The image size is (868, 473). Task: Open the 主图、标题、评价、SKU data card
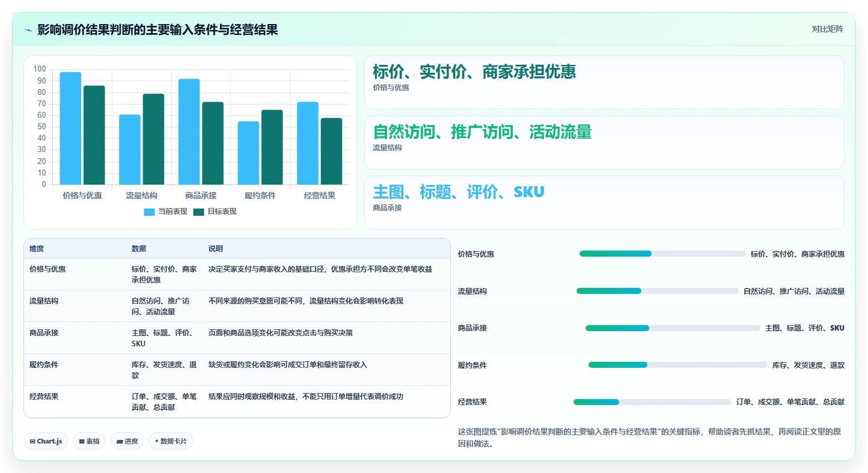click(604, 203)
